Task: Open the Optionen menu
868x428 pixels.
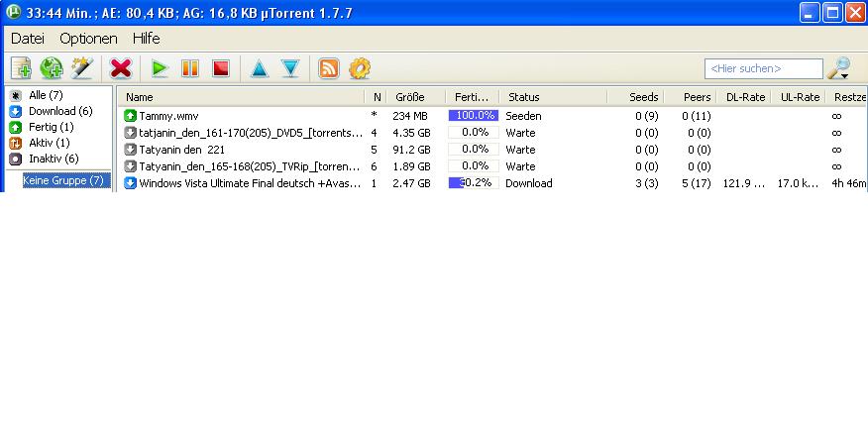Action: (88, 39)
